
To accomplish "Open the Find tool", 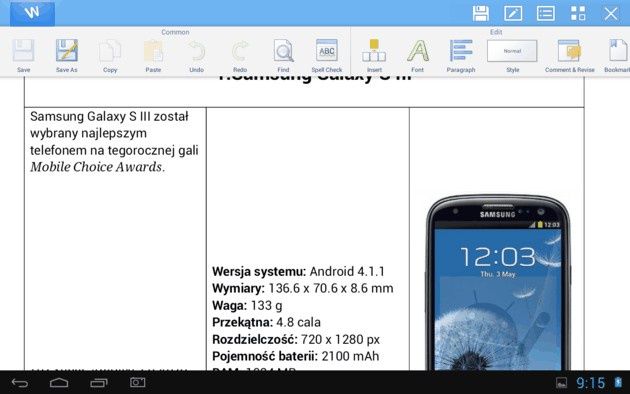I will (283, 56).
